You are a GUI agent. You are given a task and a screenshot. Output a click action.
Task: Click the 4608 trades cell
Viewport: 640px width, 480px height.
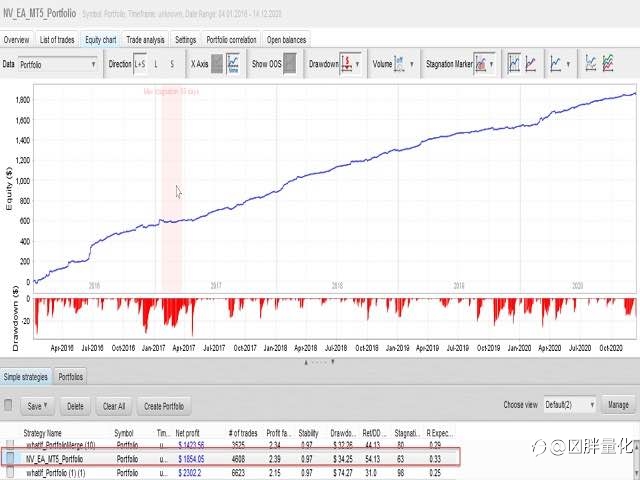[238, 459]
